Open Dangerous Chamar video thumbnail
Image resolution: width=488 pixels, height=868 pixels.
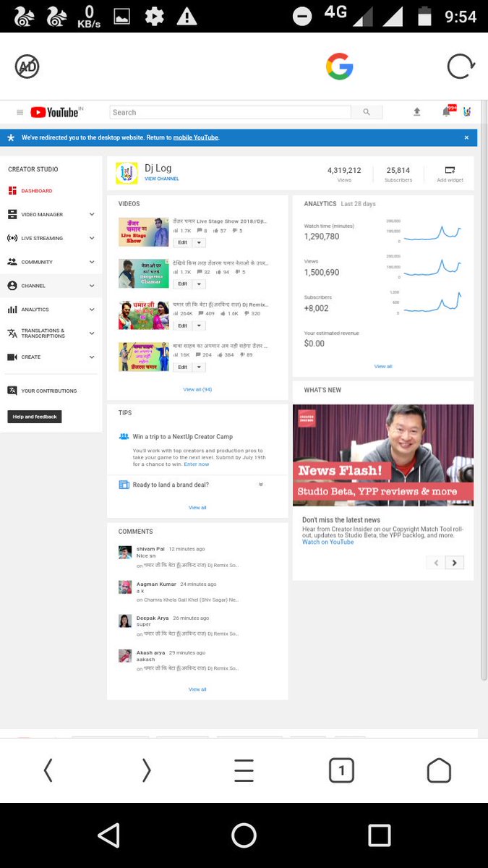coord(144,273)
